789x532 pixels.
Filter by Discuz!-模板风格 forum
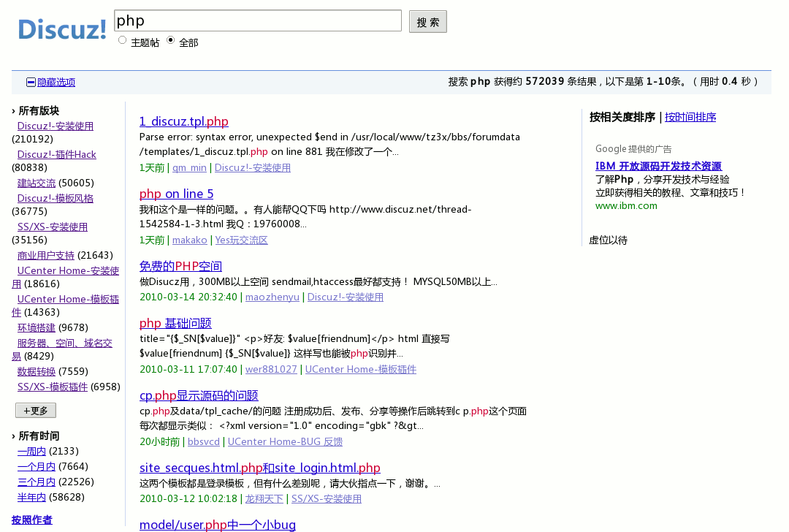(x=56, y=198)
